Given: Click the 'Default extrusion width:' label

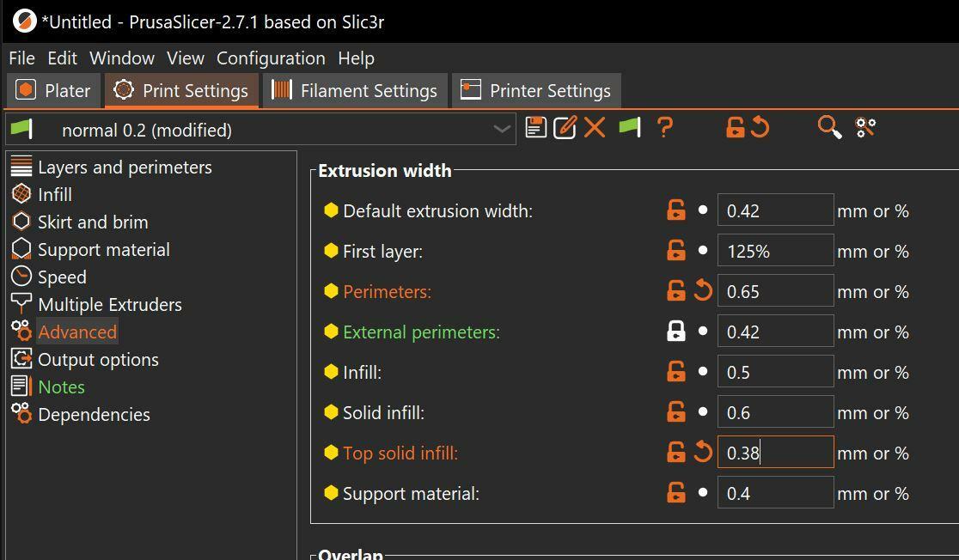Looking at the screenshot, I should 438,211.
